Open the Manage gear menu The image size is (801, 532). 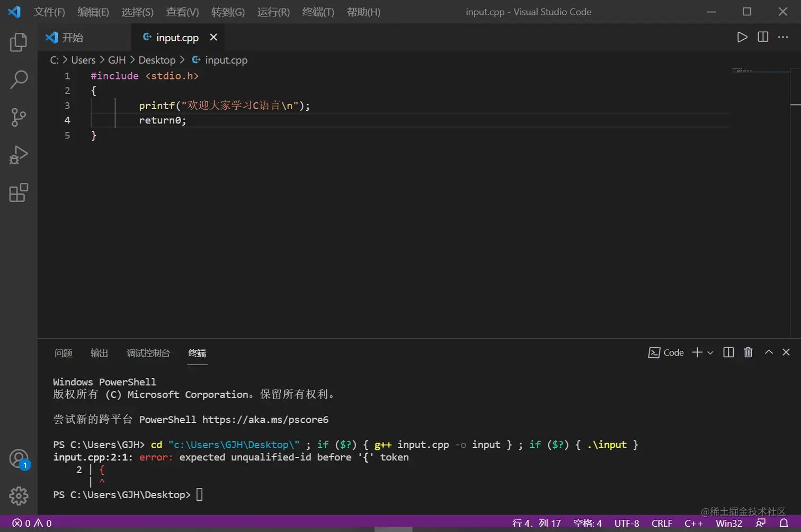[x=19, y=496]
